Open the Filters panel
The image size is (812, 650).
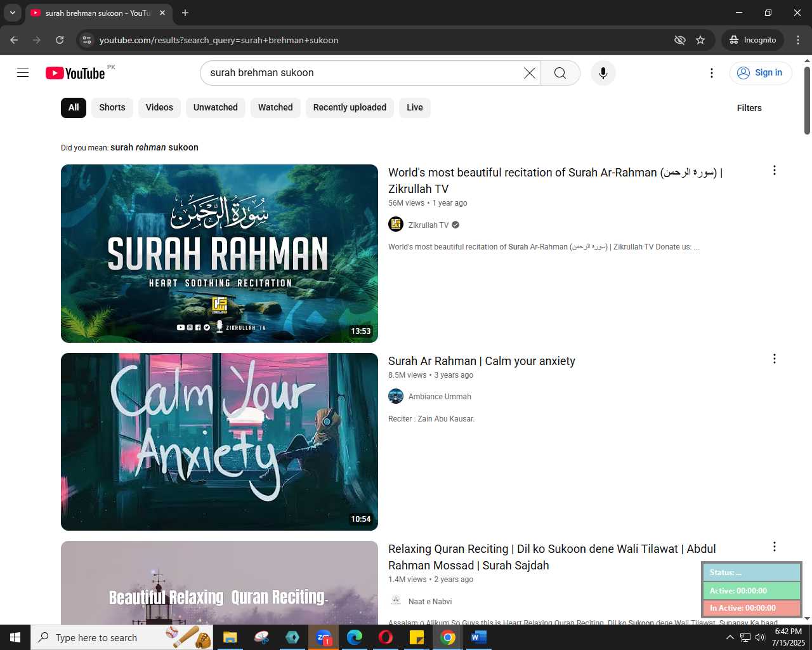749,108
